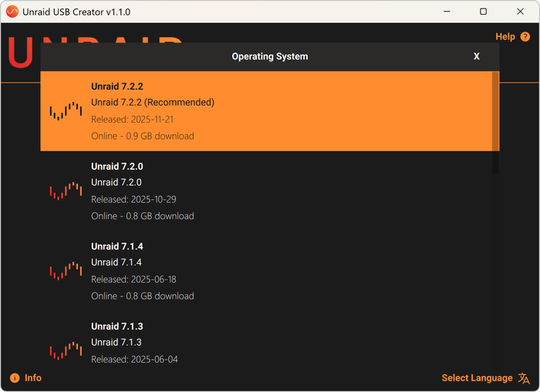Click the Info circle icon
Image resolution: width=540 pixels, height=392 pixels.
[15, 378]
